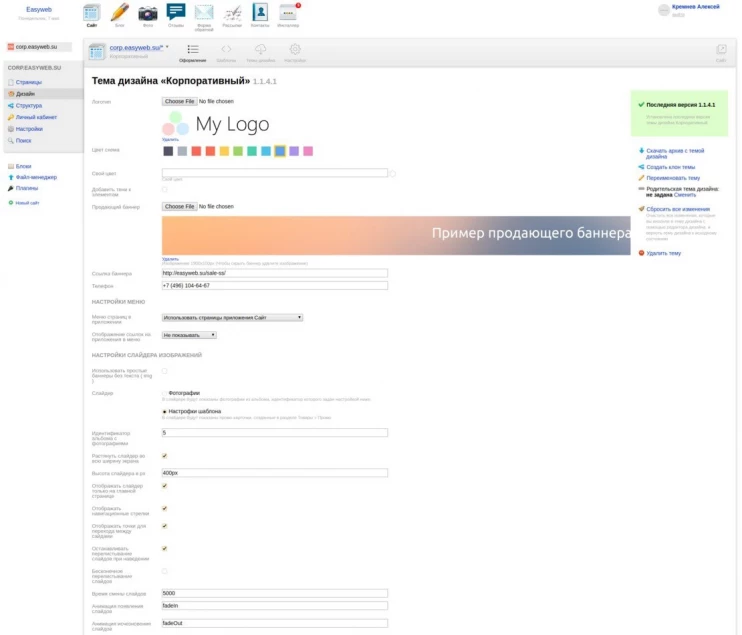Image resolution: width=742 pixels, height=635 pixels.
Task: Open the Фото camera app
Action: [x=147, y=14]
